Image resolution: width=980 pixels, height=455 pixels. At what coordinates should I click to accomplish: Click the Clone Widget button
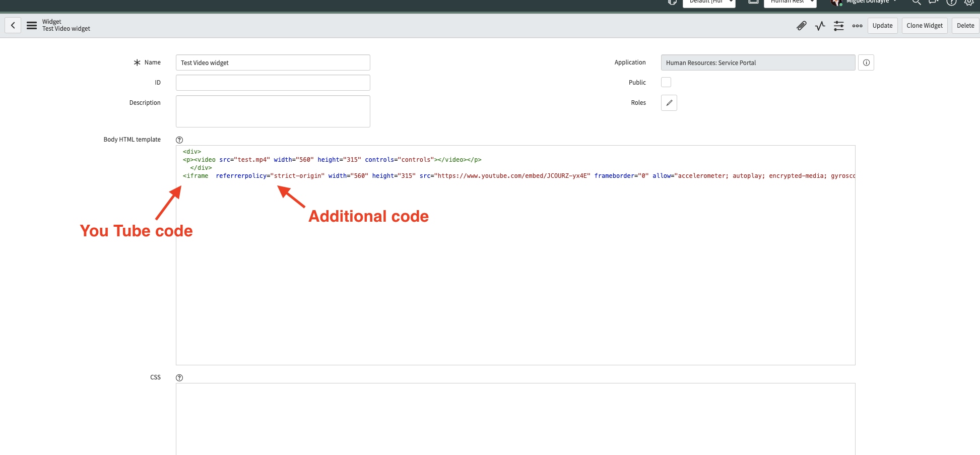click(x=925, y=25)
